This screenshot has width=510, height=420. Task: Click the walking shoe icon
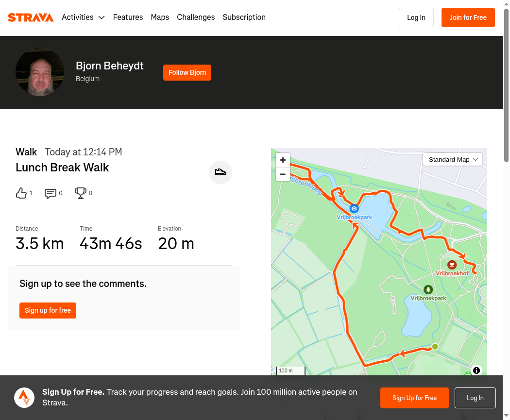220,172
